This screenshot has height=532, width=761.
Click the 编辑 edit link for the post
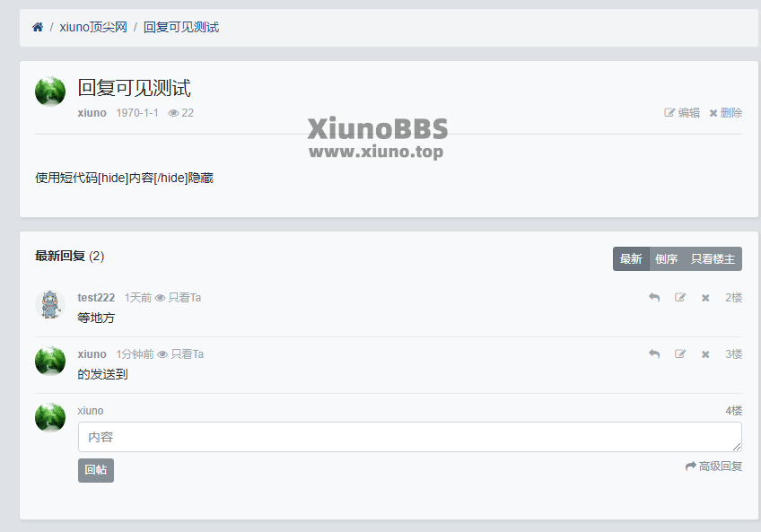pyautogui.click(x=682, y=113)
